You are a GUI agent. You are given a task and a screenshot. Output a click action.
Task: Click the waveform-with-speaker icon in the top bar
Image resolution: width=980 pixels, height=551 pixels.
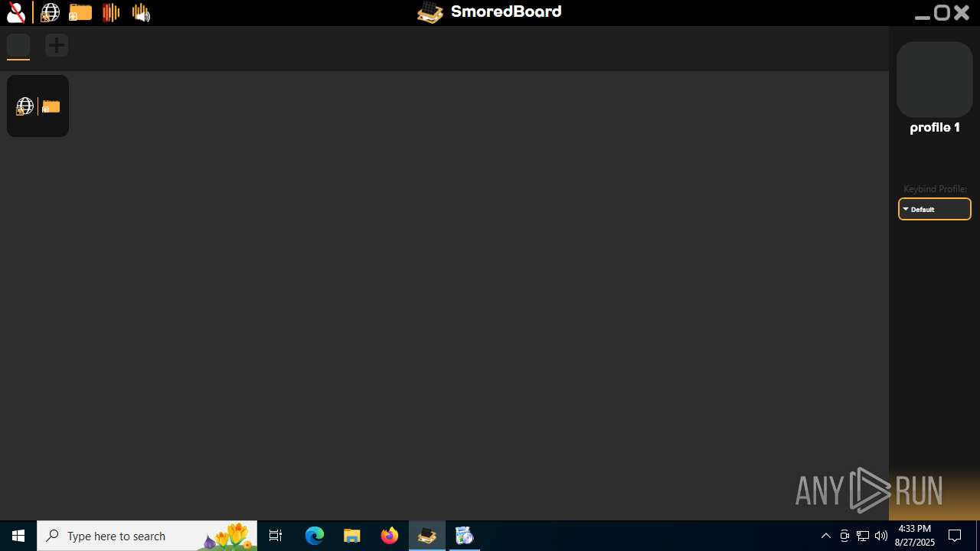tap(141, 12)
